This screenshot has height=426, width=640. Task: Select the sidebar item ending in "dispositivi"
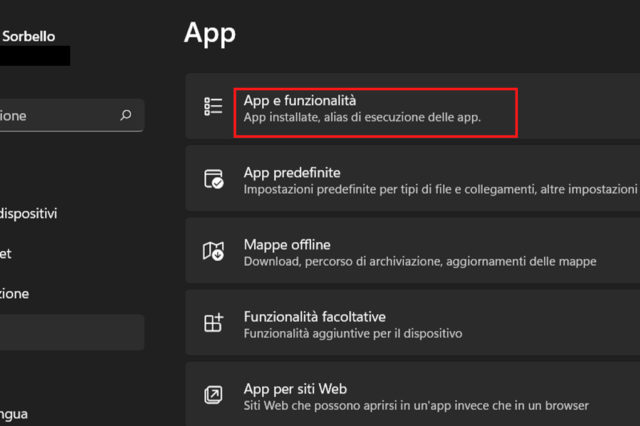[x=30, y=213]
